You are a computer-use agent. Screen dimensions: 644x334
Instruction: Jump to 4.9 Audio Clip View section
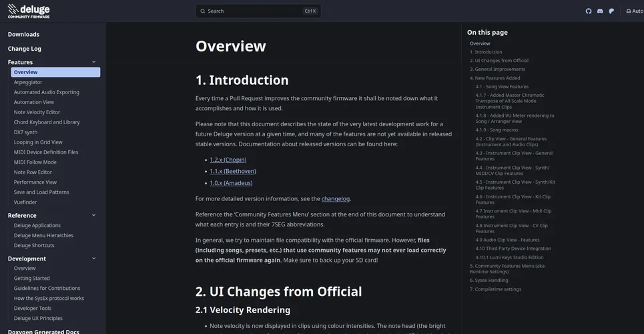click(507, 240)
